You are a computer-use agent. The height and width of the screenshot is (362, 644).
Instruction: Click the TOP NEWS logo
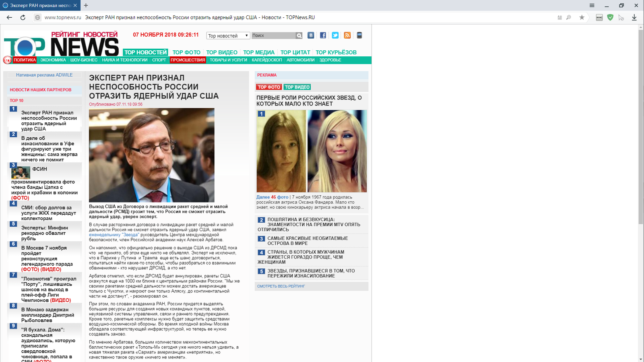(61, 44)
